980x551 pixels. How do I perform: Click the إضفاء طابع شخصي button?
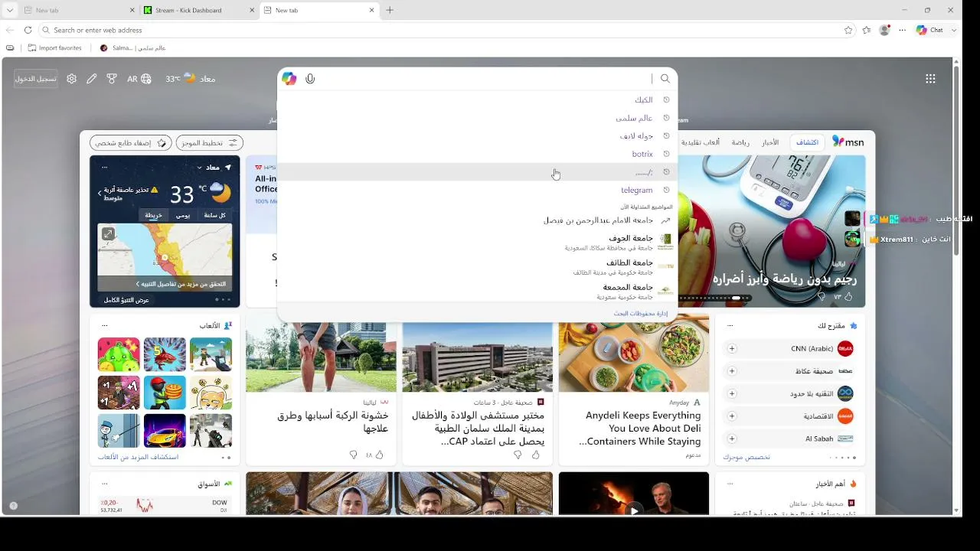tap(131, 142)
